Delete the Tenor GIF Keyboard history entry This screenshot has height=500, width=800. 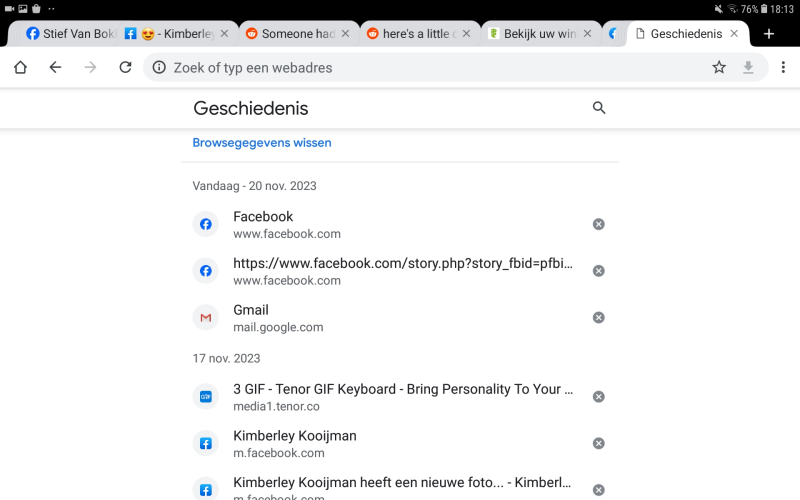(598, 397)
